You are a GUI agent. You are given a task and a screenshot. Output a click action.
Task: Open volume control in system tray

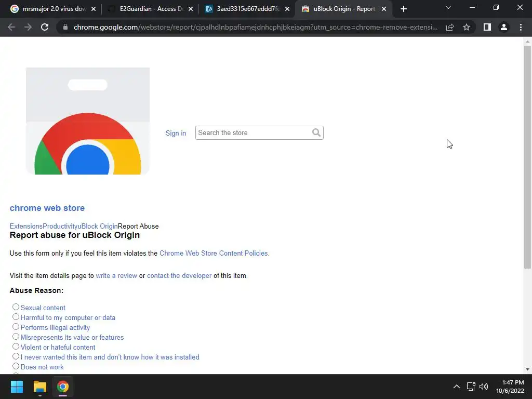click(x=484, y=387)
